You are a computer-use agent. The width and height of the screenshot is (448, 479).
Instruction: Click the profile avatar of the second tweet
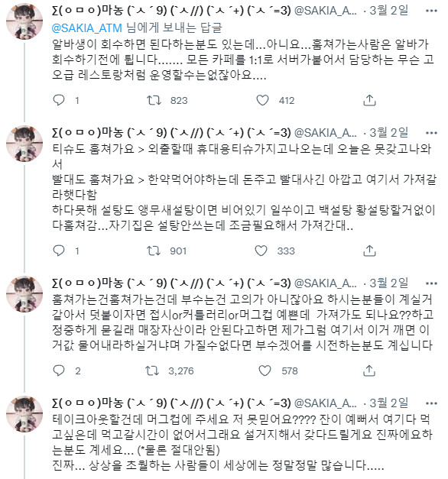point(24,144)
